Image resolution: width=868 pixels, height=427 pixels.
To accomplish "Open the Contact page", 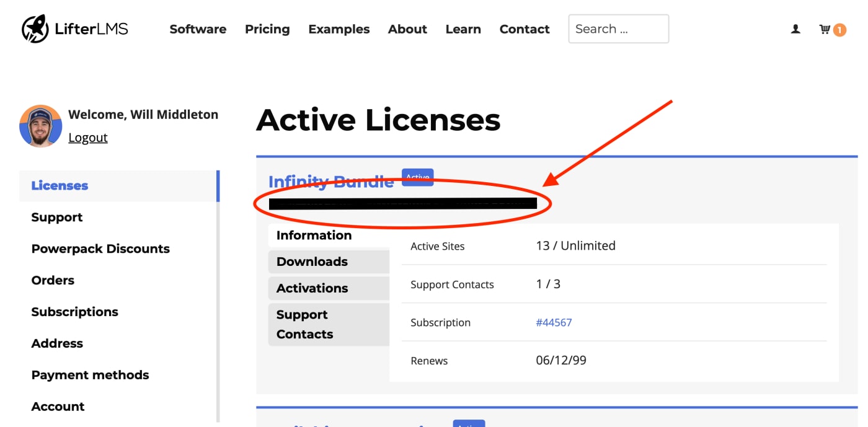I will (525, 29).
